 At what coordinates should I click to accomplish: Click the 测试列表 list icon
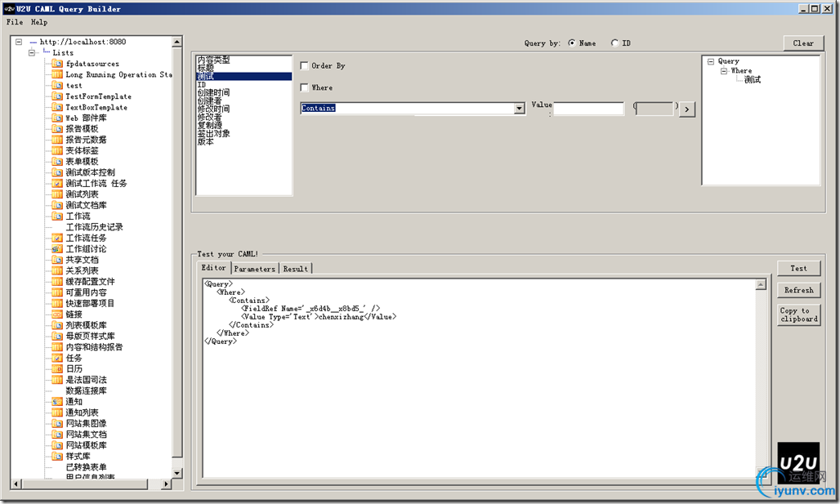[x=57, y=194]
